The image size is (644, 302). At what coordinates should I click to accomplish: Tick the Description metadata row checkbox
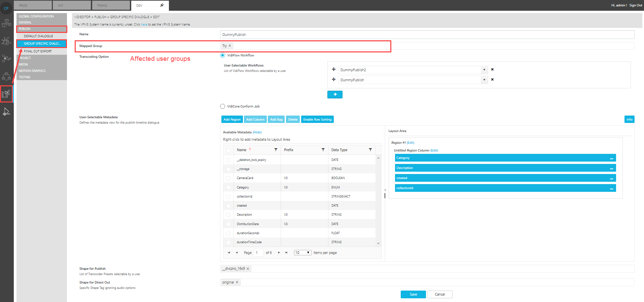pyautogui.click(x=228, y=215)
